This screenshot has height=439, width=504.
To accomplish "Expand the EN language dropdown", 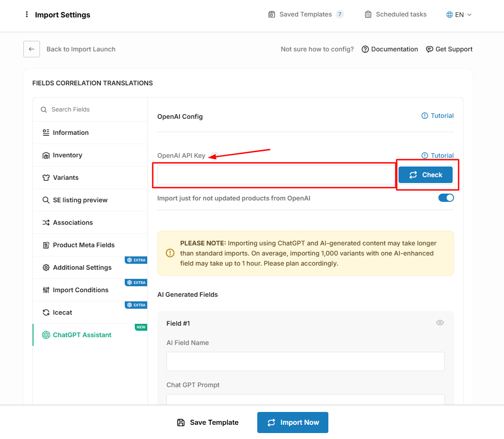I will [459, 15].
